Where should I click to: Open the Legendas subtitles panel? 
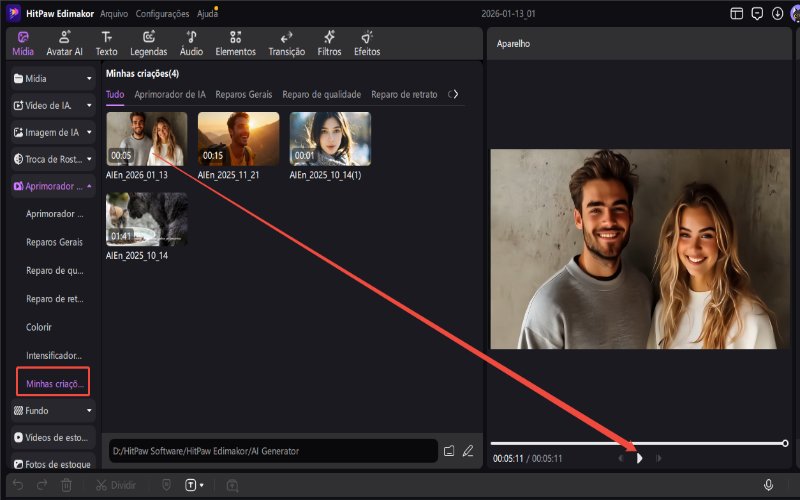148,42
